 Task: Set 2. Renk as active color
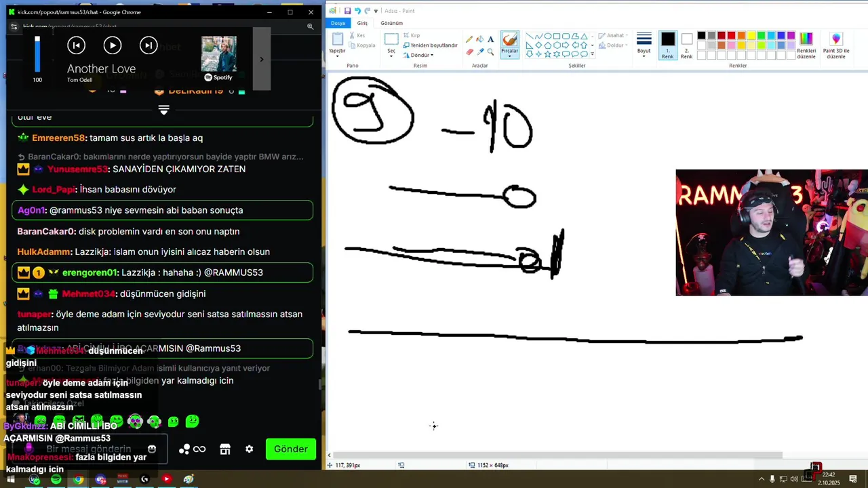point(687,45)
